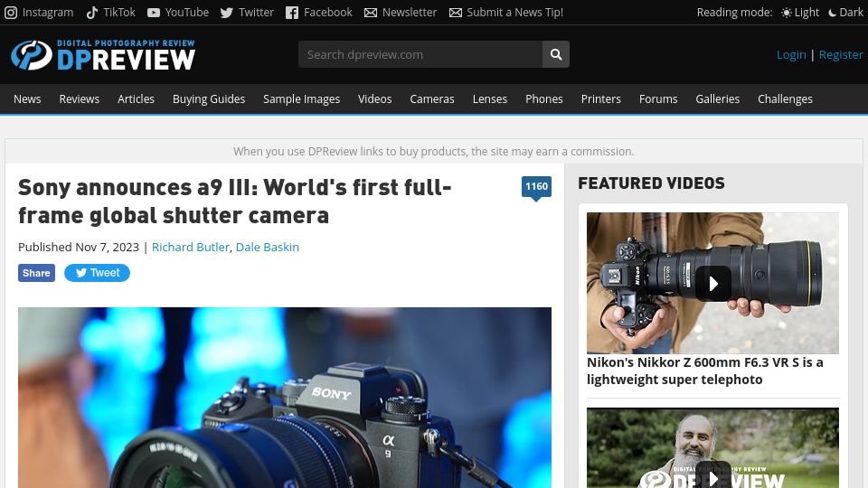Viewport: 868px width, 488px height.
Task: Open the 1160 comments bubble
Action: coord(536,188)
